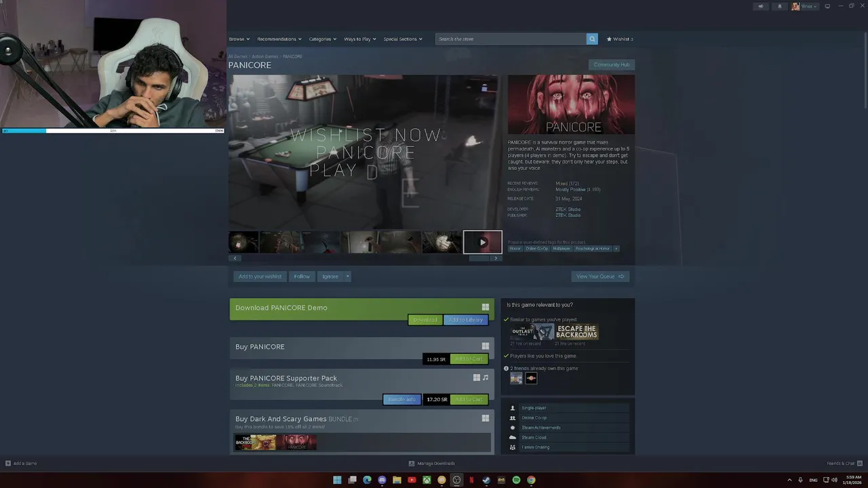Select the Horror tag
868x488 pixels.
[x=515, y=249]
